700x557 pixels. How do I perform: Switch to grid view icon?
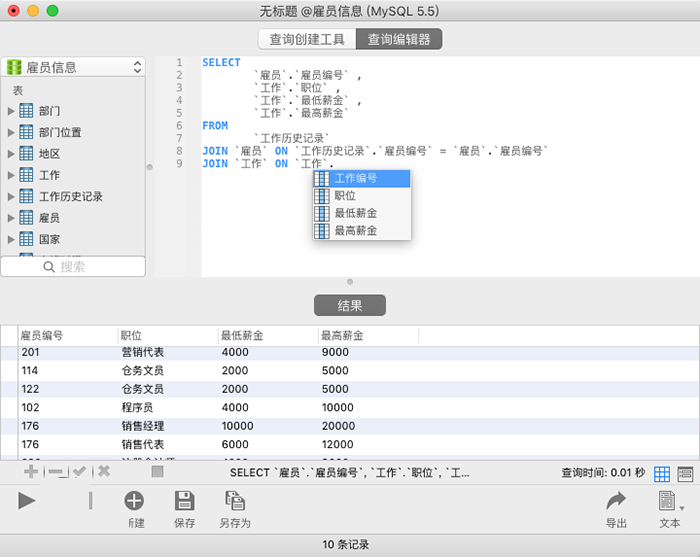pos(662,474)
